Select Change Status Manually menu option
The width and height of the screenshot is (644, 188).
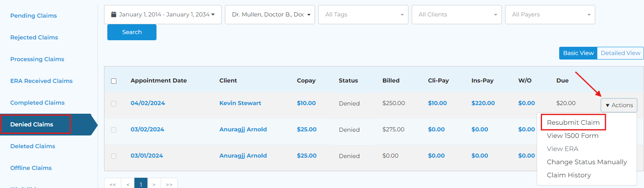pos(587,162)
